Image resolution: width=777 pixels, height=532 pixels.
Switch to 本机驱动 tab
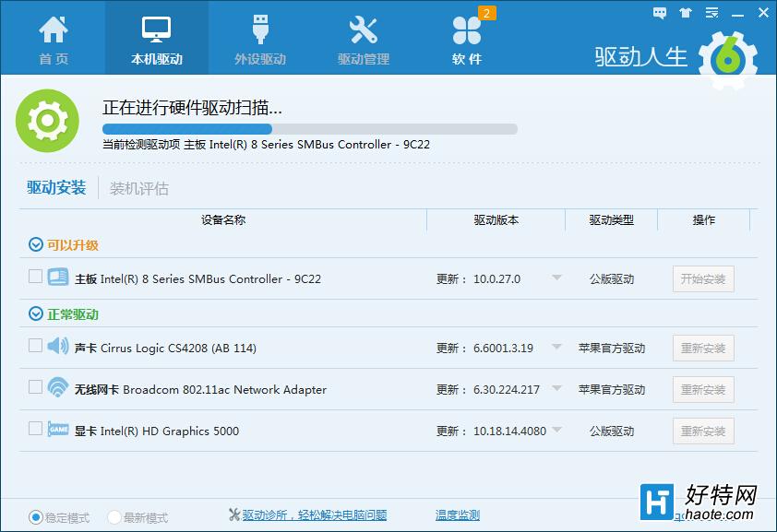tap(157, 40)
